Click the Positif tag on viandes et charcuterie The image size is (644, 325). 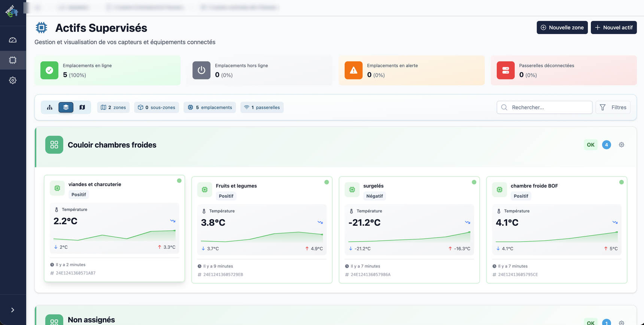coord(79,195)
